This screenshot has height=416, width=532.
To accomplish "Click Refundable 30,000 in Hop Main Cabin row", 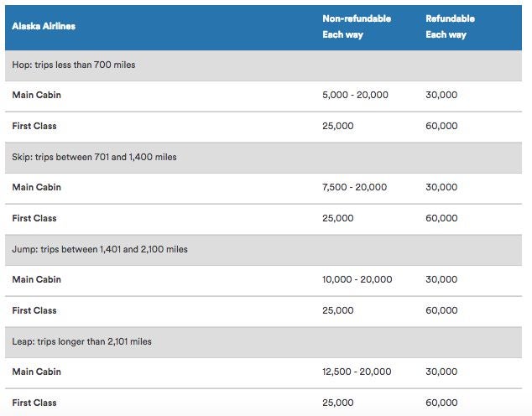I will [x=441, y=95].
